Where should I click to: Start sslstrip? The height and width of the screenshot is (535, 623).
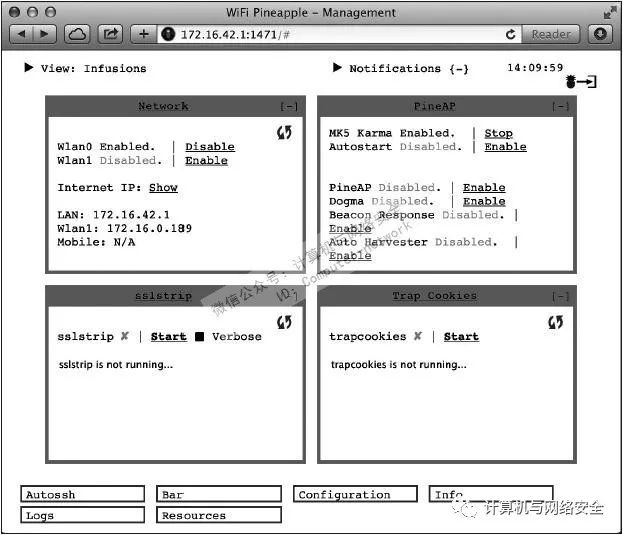(168, 337)
